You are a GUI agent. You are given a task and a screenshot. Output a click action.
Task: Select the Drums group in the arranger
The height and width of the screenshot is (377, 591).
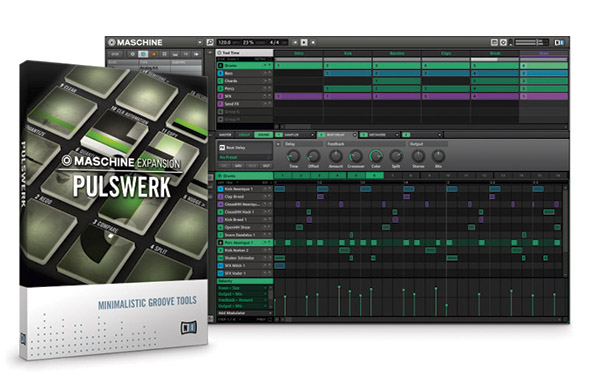245,66
